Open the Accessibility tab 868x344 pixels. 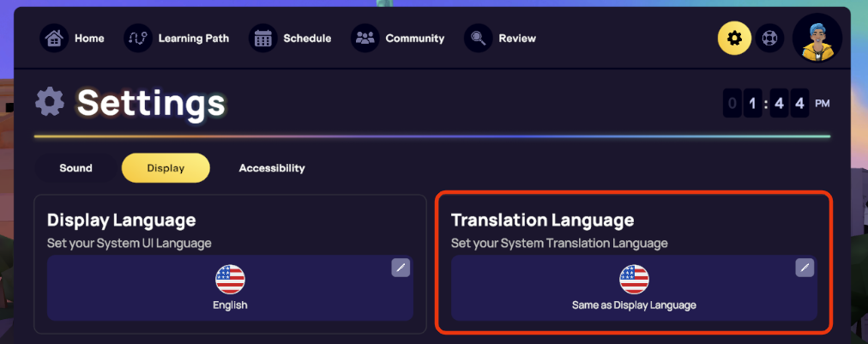coord(272,168)
